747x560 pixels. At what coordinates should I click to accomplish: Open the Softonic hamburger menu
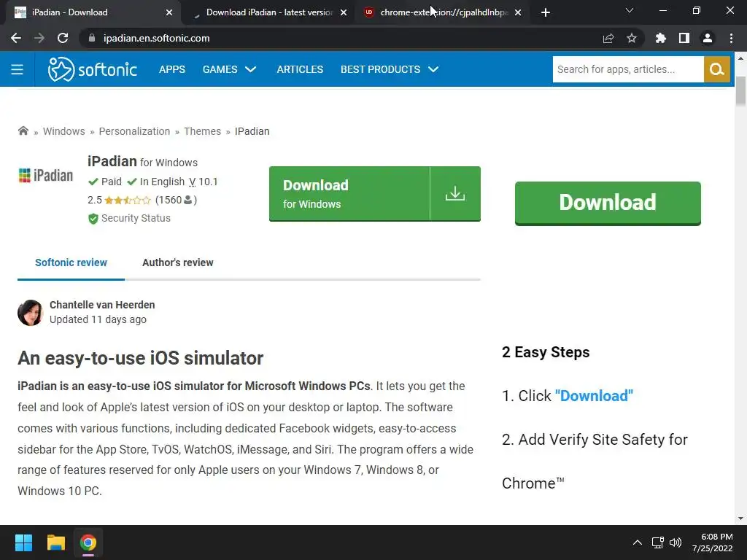tap(18, 69)
